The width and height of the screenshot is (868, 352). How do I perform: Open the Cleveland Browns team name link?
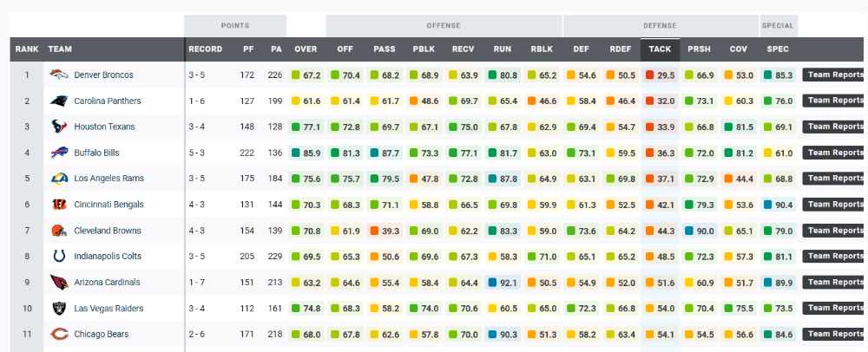point(108,231)
